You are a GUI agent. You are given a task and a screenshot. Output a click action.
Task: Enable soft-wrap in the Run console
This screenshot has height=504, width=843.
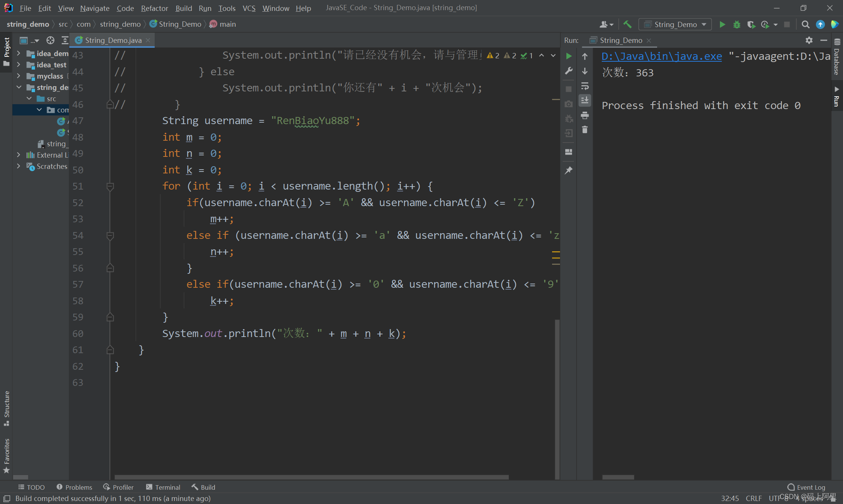point(584,86)
